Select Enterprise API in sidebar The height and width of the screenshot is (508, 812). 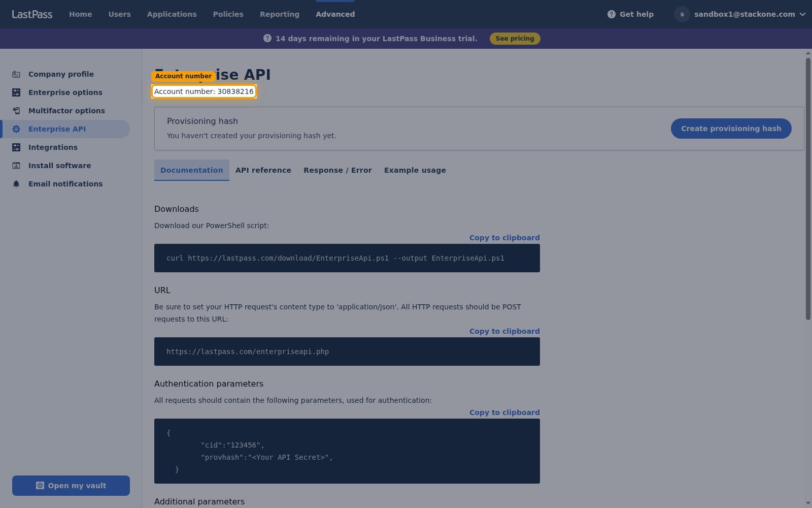pos(65,129)
